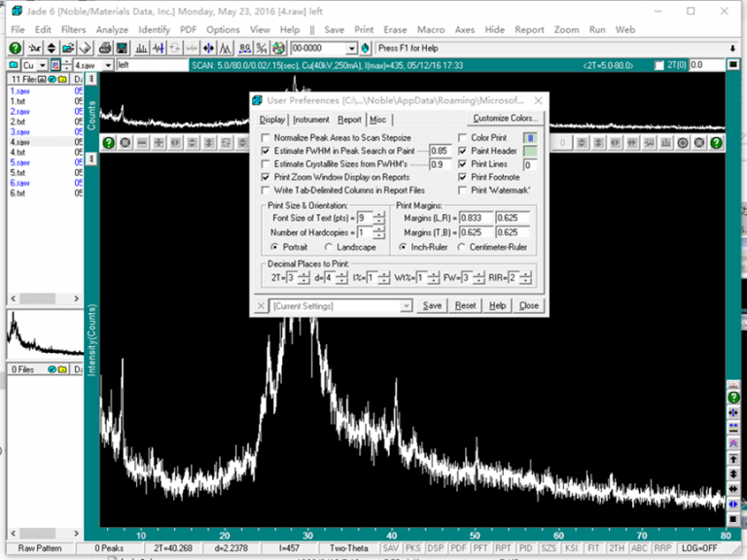Screen dimensions: 747x560
Task: Click the pink double chevron sidebar icon
Action: pos(733,443)
